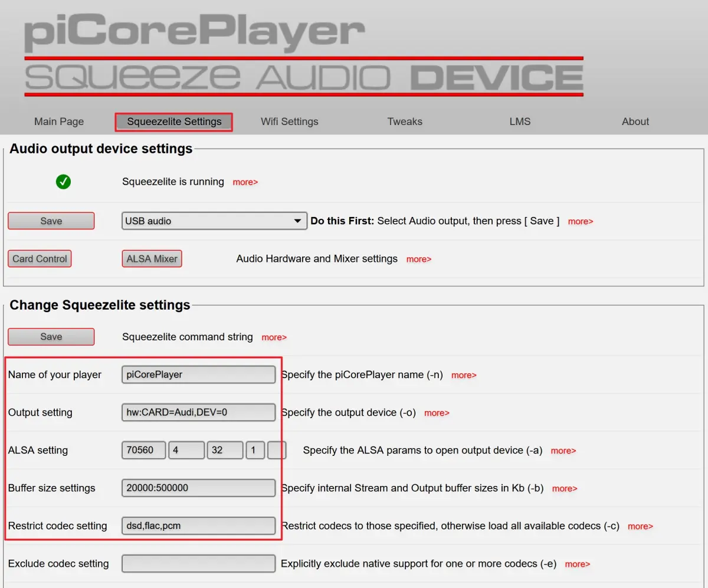Screen dimensions: 708x588
Task: Show more about Squeezelite command string
Action: pos(274,337)
